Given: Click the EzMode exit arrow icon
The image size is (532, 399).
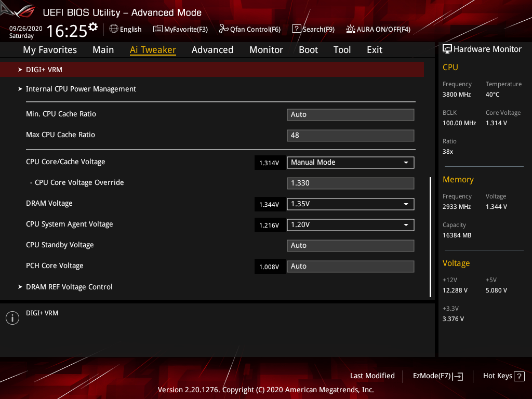Looking at the screenshot, I should click(x=458, y=376).
